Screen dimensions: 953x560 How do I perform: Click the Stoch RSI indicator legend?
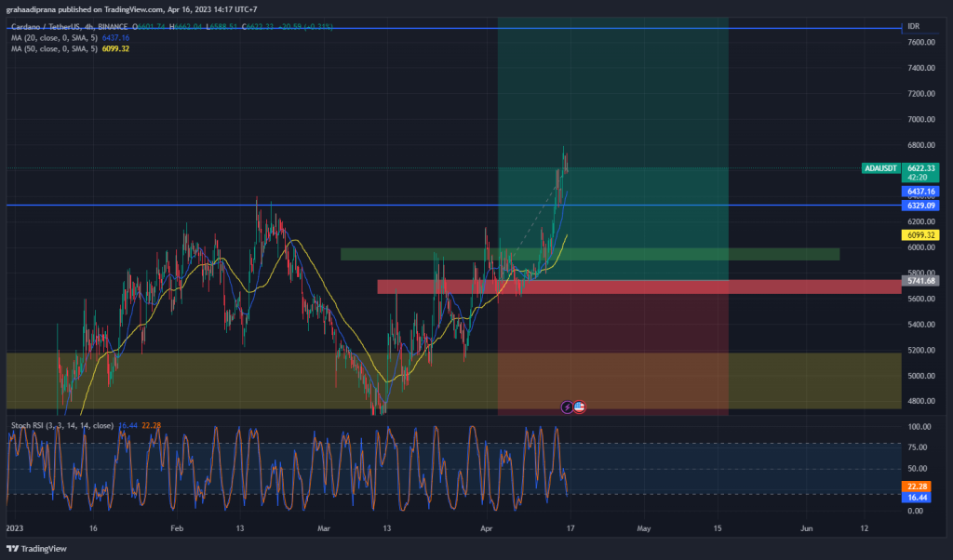tap(86, 426)
